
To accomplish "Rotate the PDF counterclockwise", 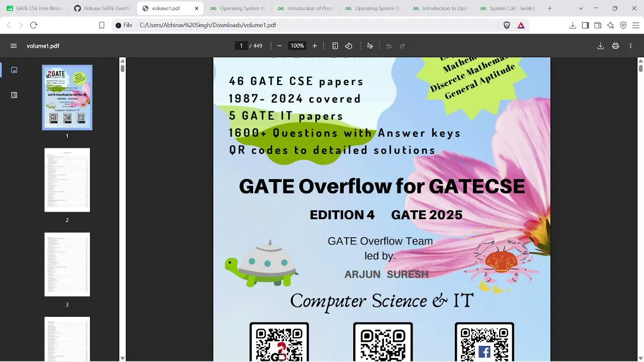I will click(349, 46).
